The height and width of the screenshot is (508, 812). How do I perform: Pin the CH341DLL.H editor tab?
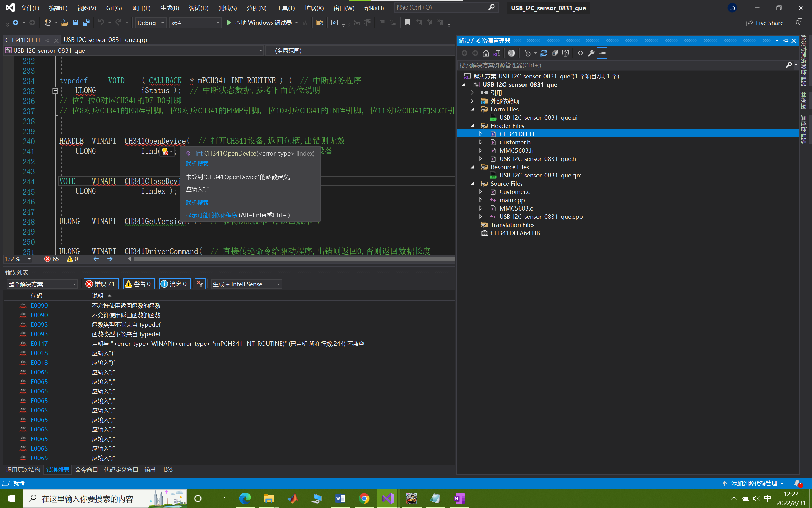[x=47, y=40]
